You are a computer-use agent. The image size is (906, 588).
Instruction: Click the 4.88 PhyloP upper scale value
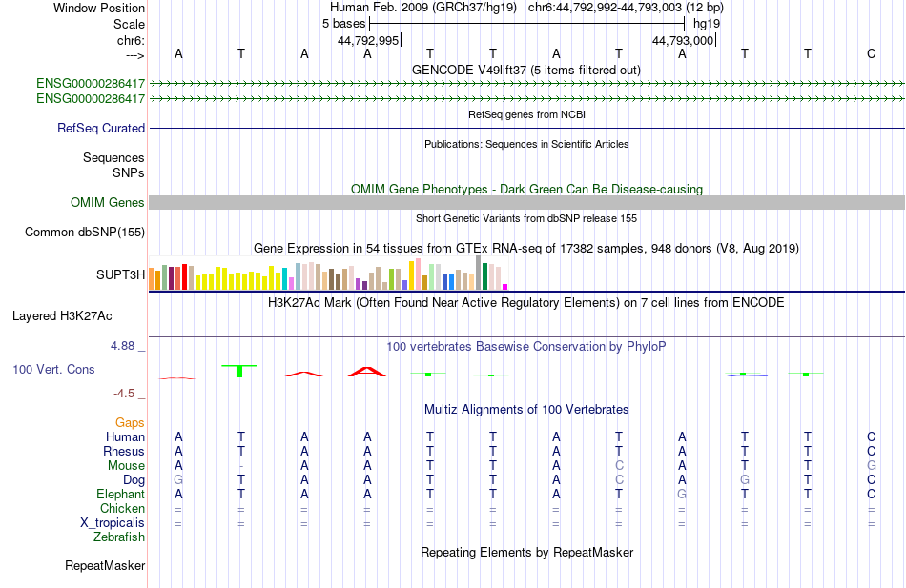point(122,345)
